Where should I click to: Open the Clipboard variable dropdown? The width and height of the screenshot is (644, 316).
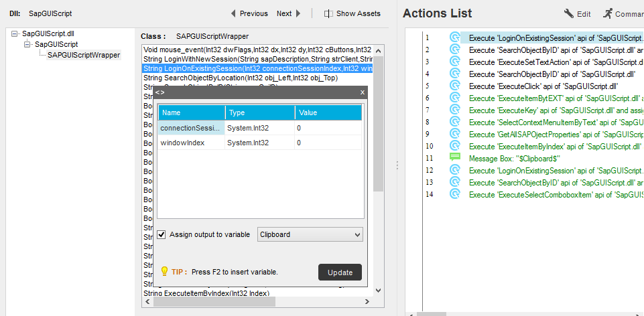(x=356, y=234)
